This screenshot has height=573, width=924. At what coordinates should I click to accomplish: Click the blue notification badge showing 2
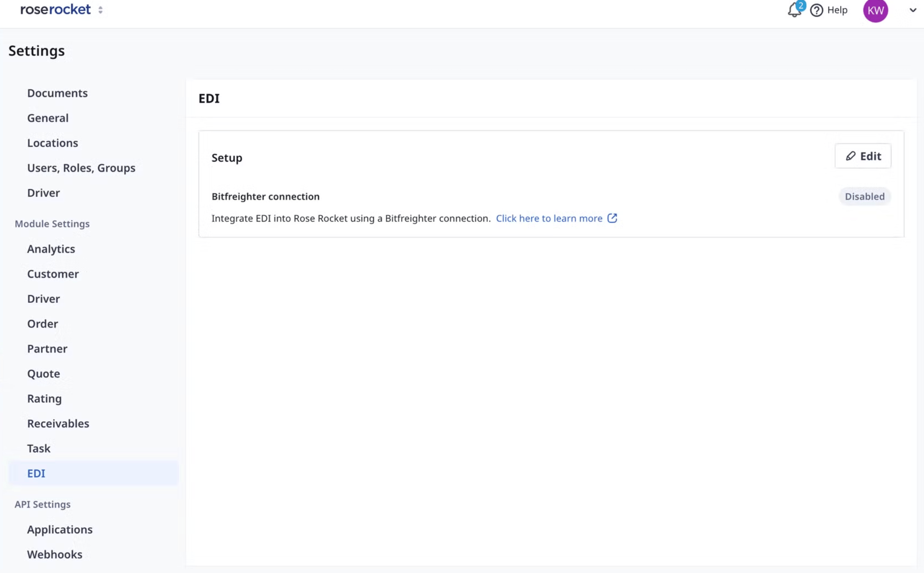tap(800, 5)
